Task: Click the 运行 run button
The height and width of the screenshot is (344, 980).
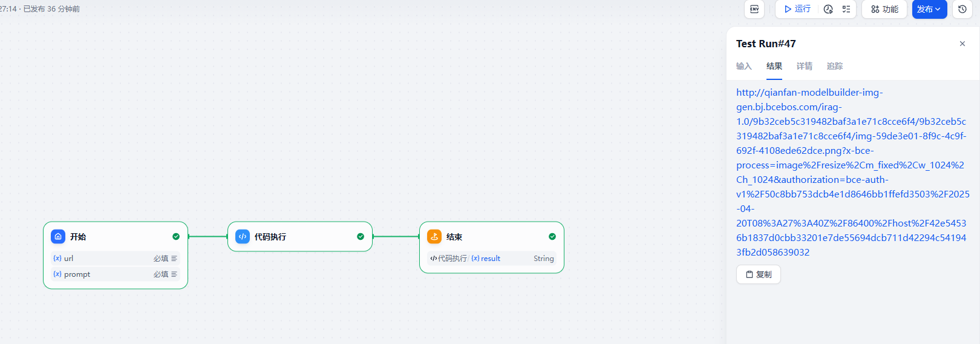Action: click(x=797, y=9)
